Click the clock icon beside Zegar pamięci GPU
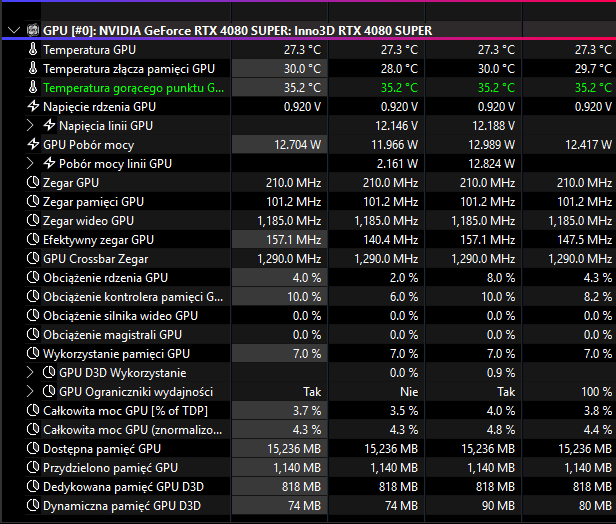The height and width of the screenshot is (524, 616). coord(33,202)
